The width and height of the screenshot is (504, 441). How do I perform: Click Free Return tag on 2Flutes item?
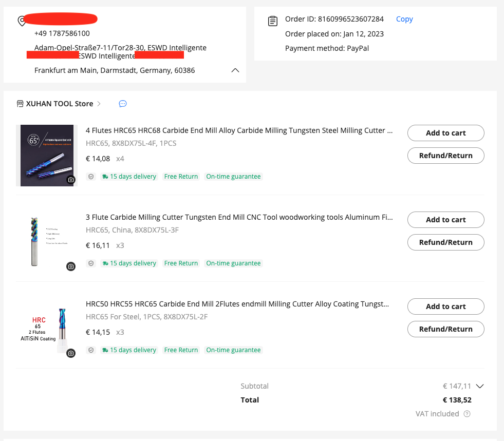tap(181, 350)
